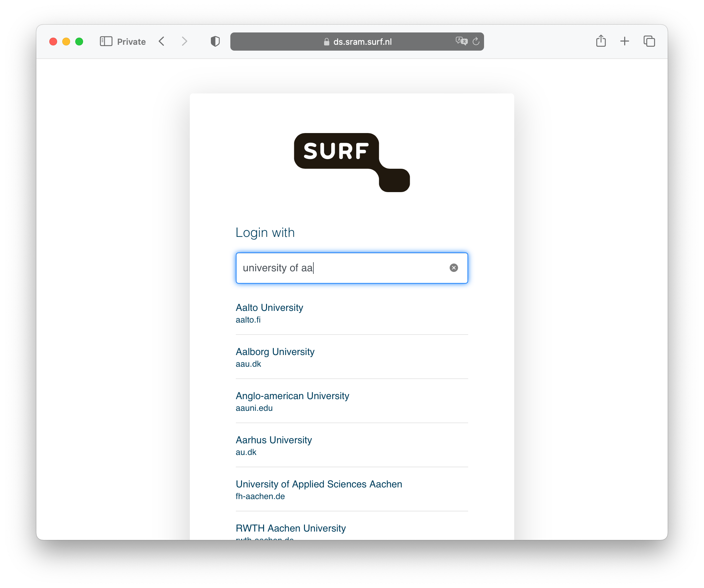
Task: Close the Safari window
Action: pos(53,42)
